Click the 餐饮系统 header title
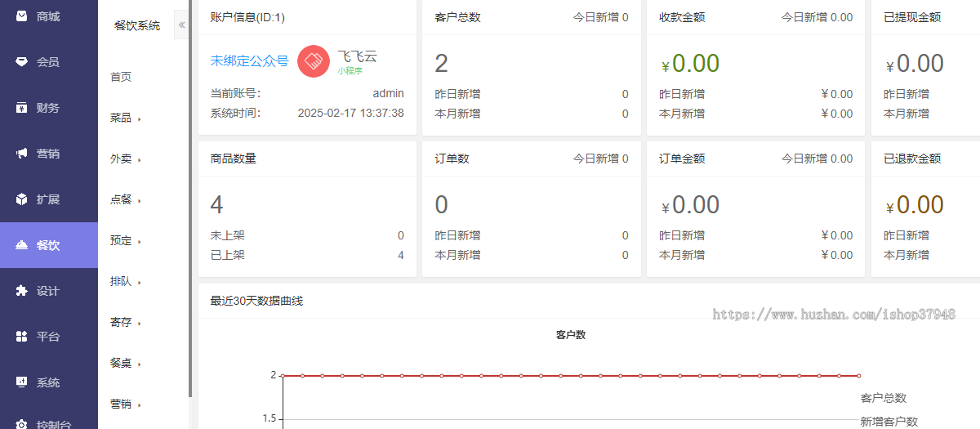 pyautogui.click(x=137, y=25)
